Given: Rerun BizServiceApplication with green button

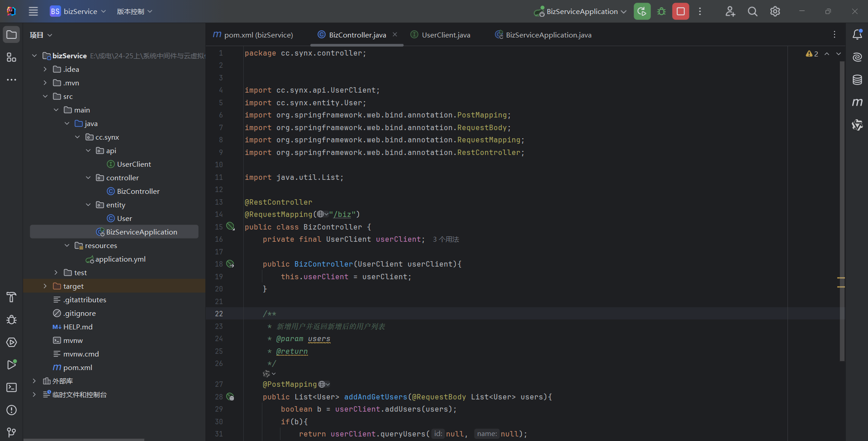Looking at the screenshot, I should (x=642, y=11).
